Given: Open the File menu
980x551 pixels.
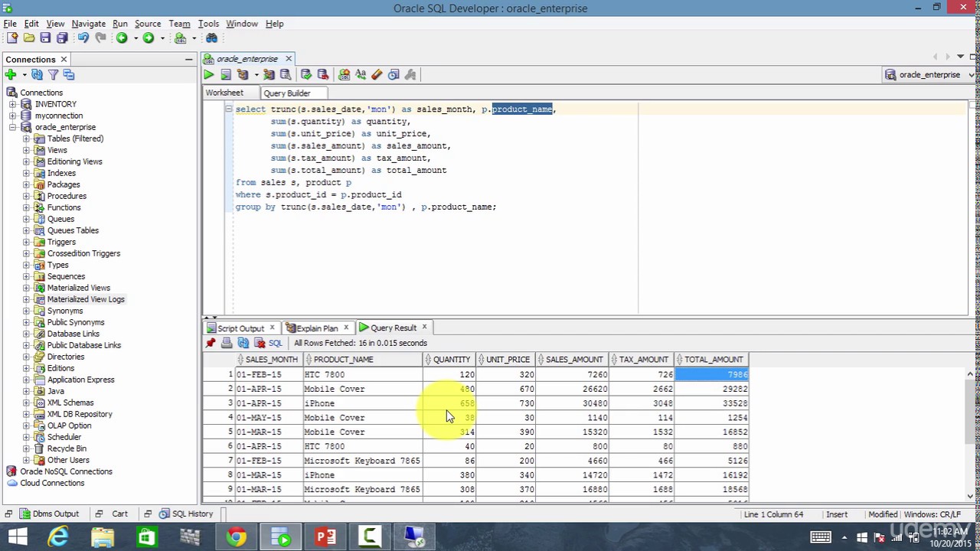Looking at the screenshot, I should click(10, 24).
